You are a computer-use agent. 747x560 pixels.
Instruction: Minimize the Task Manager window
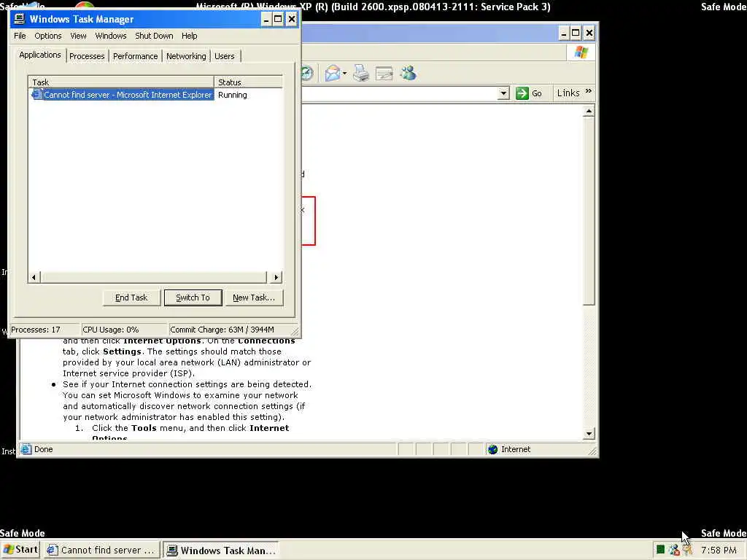pyautogui.click(x=266, y=20)
